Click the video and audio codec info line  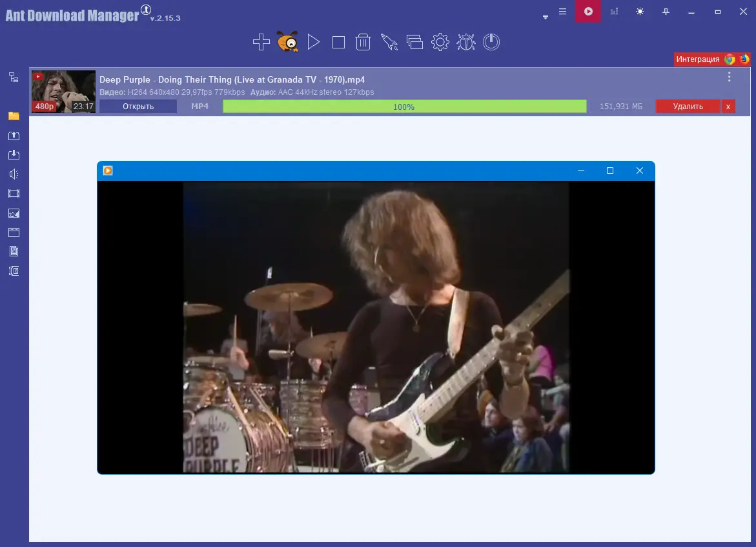tap(237, 92)
